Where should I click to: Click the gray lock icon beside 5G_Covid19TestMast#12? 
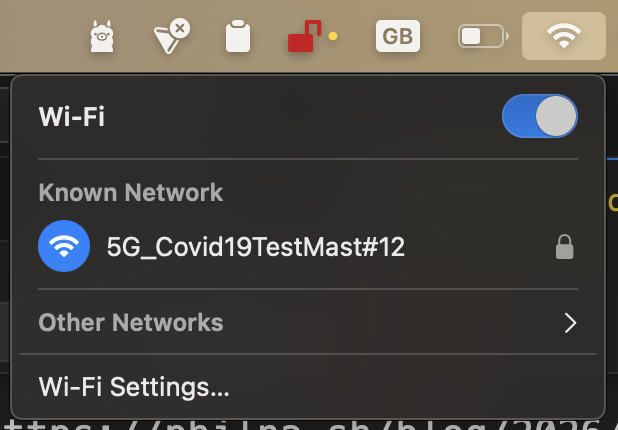point(564,247)
